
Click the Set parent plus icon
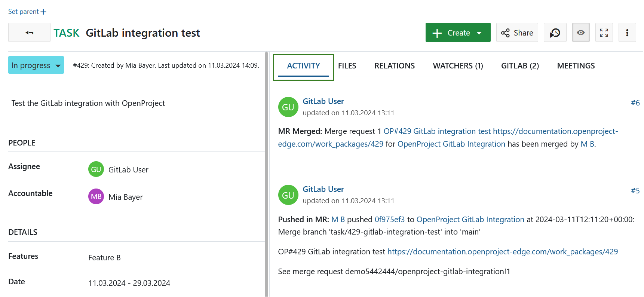coord(43,12)
